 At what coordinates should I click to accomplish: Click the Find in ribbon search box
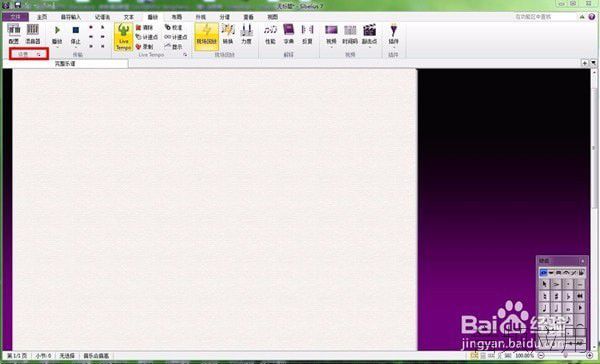[x=545, y=17]
